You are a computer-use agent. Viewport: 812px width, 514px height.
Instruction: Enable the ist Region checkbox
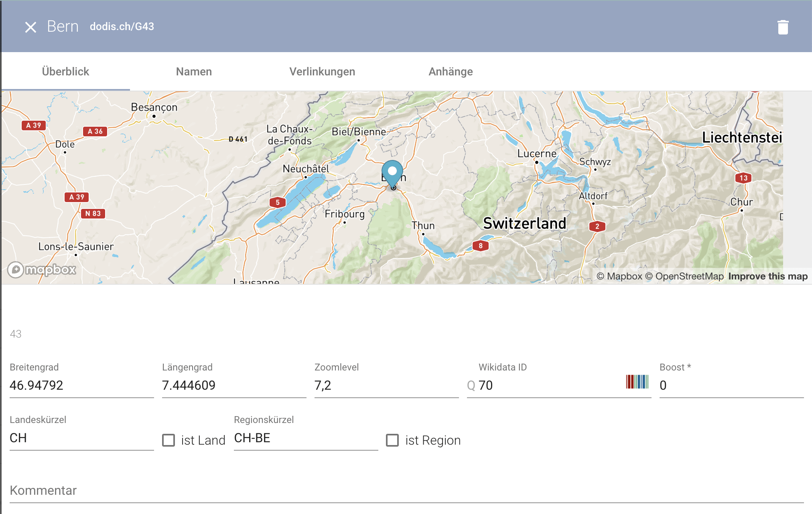(x=392, y=440)
